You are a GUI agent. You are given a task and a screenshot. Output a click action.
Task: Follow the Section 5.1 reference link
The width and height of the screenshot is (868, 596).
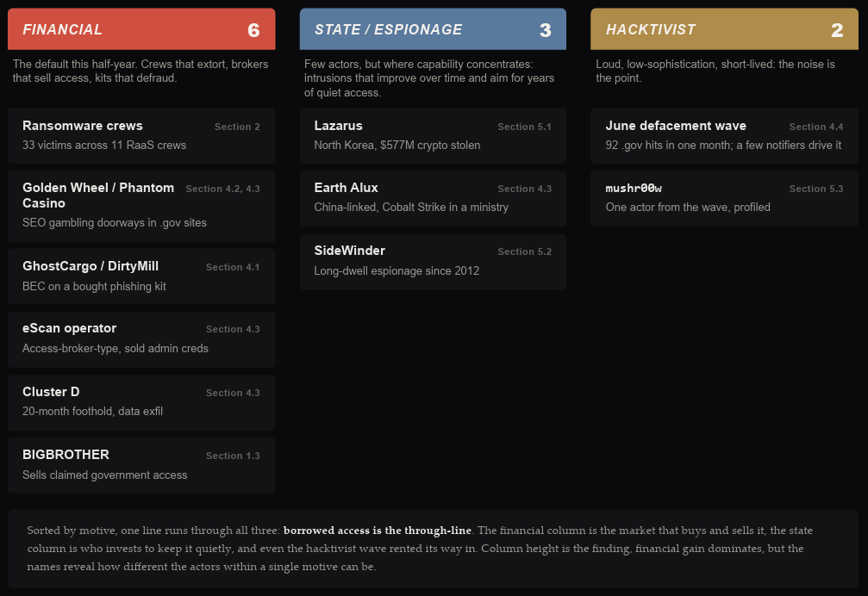[x=524, y=127]
